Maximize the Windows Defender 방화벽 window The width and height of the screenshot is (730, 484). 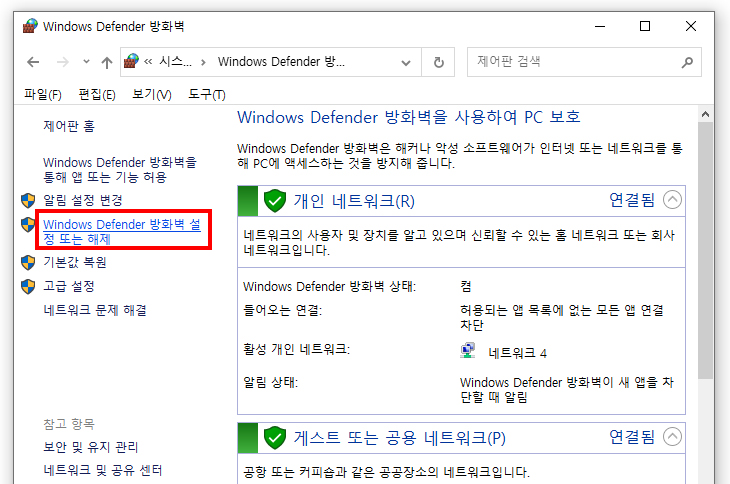pyautogui.click(x=645, y=27)
